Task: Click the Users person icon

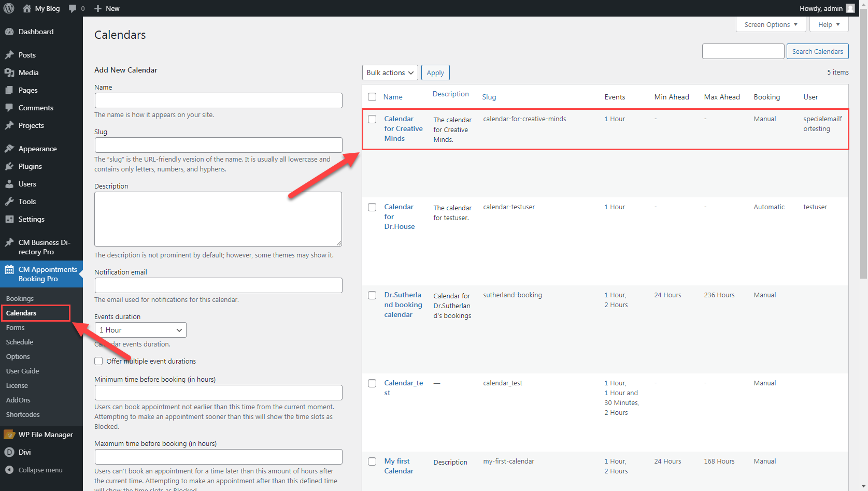Action: coord(9,184)
